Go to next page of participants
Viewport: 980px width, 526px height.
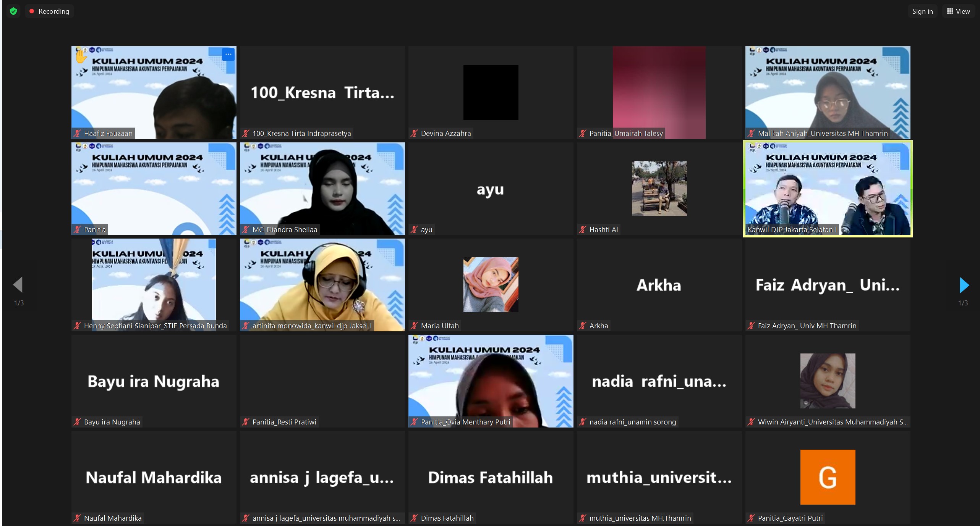964,285
